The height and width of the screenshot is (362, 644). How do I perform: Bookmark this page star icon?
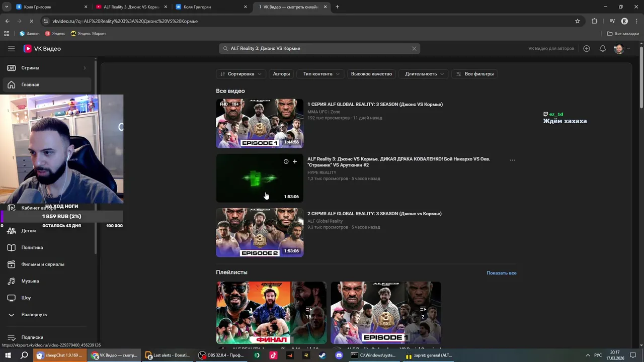point(578,21)
